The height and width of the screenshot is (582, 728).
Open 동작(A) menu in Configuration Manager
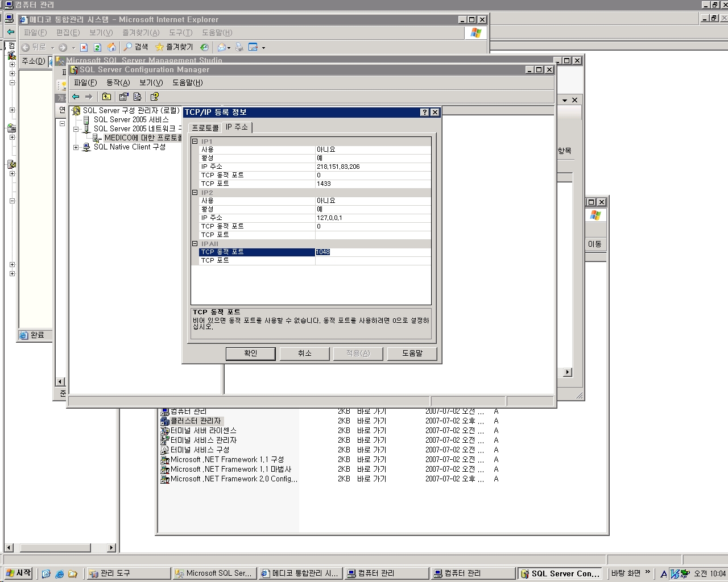pos(118,82)
